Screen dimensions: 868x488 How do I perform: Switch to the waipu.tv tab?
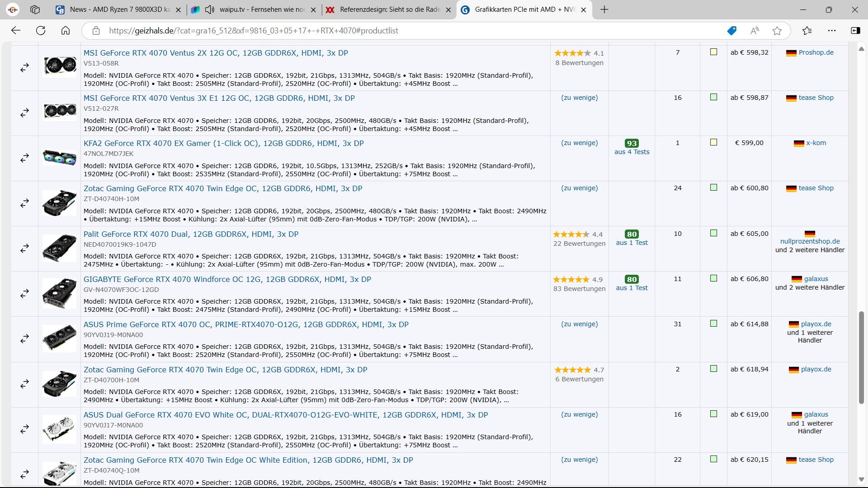[x=262, y=9]
